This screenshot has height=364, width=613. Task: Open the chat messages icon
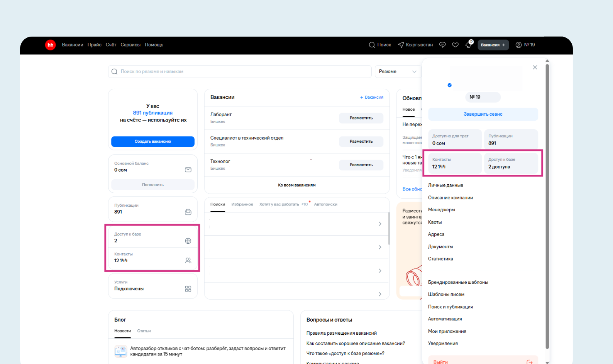click(442, 45)
